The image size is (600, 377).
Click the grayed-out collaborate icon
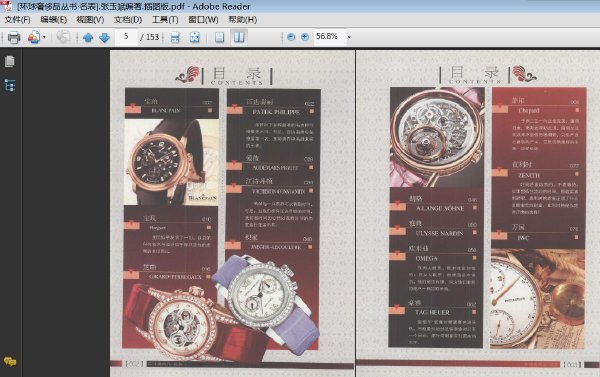pyautogui.click(x=63, y=37)
